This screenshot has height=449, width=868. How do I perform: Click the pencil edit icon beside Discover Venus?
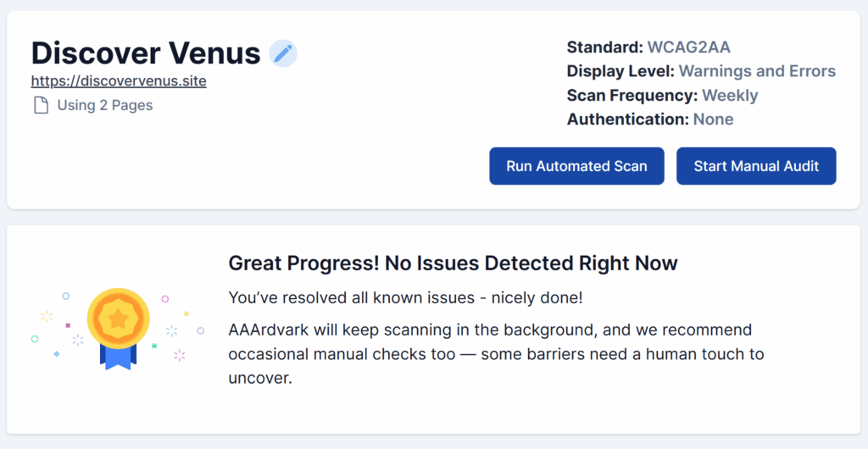pos(283,53)
